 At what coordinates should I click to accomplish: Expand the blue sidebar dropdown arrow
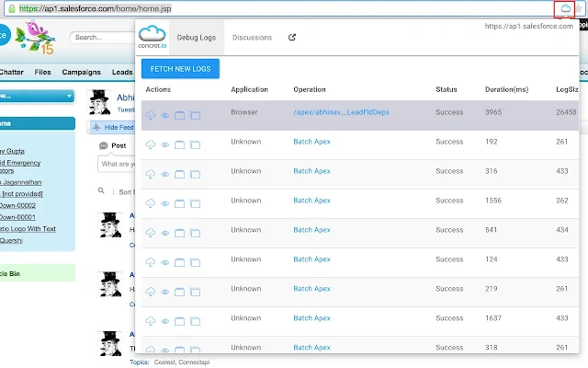pyautogui.click(x=69, y=96)
